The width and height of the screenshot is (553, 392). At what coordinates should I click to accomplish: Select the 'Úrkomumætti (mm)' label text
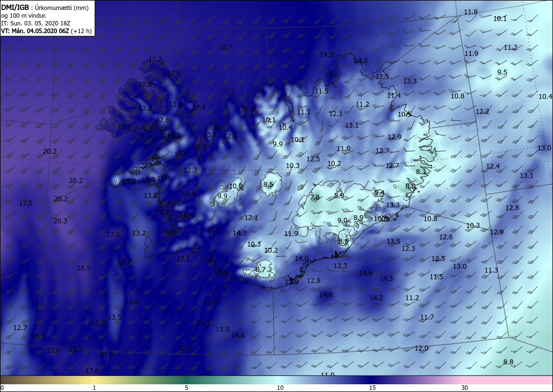[x=62, y=8]
